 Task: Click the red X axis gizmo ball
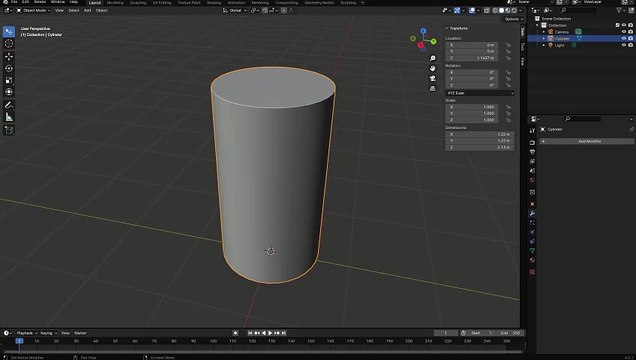(421, 45)
